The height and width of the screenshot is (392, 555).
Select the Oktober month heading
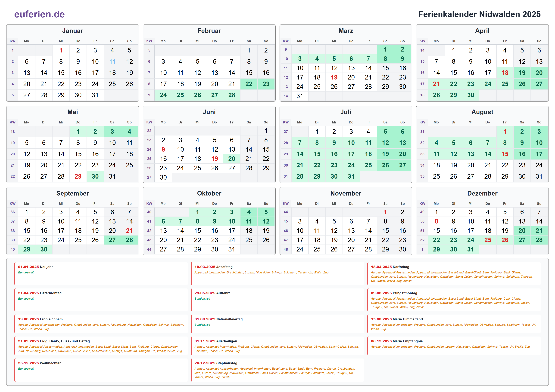[209, 193]
